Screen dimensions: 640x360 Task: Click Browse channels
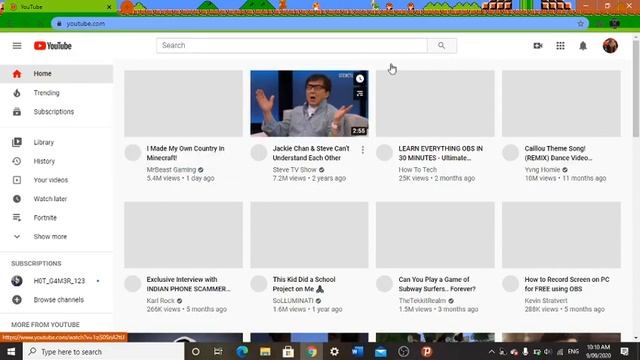click(56, 300)
